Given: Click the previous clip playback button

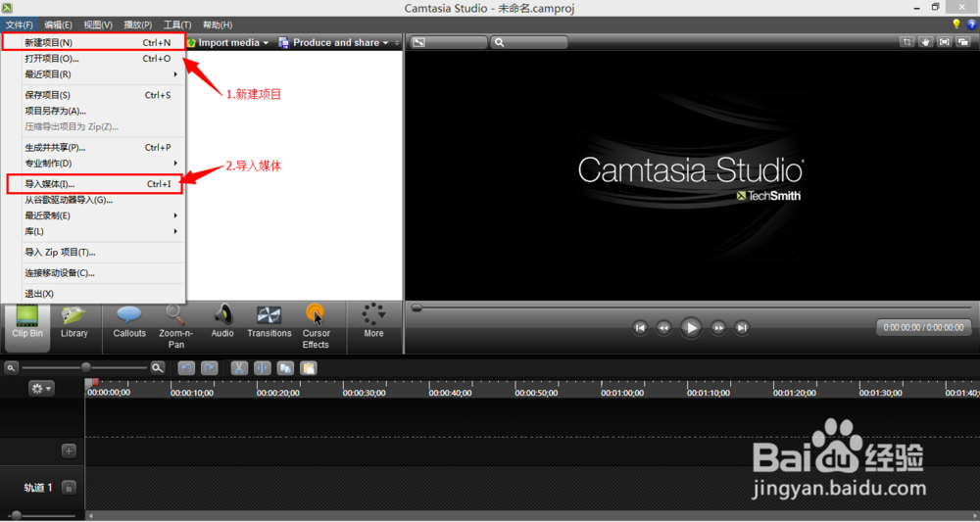Looking at the screenshot, I should 639,328.
